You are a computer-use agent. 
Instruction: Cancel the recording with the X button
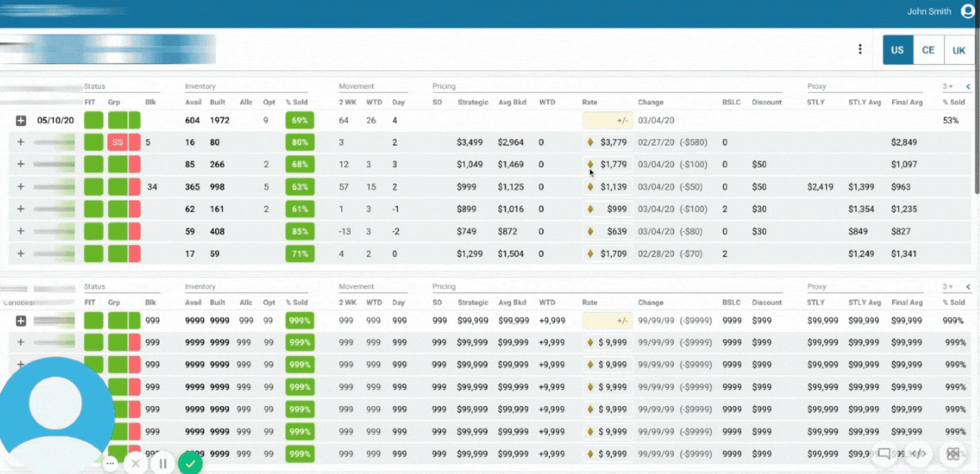click(x=136, y=463)
